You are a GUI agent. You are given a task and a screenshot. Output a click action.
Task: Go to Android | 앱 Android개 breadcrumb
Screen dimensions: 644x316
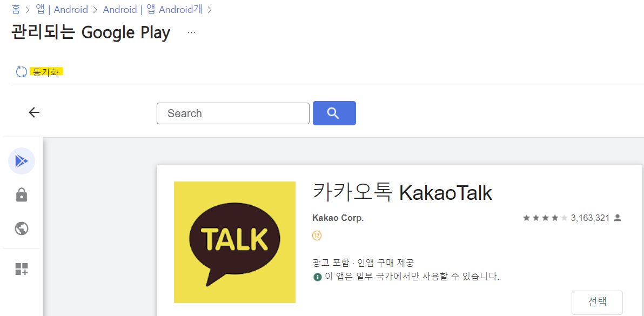point(152,9)
